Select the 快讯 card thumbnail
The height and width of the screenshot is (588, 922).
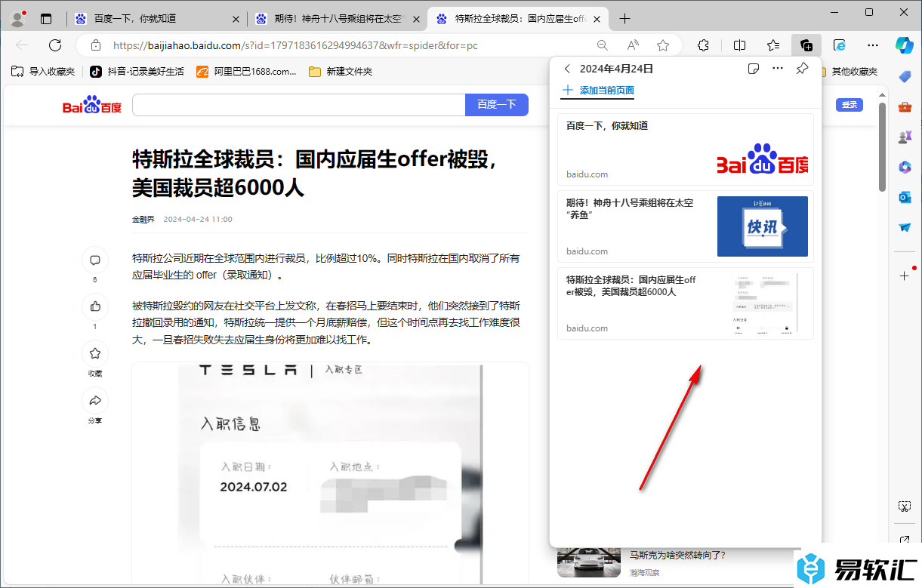(763, 226)
